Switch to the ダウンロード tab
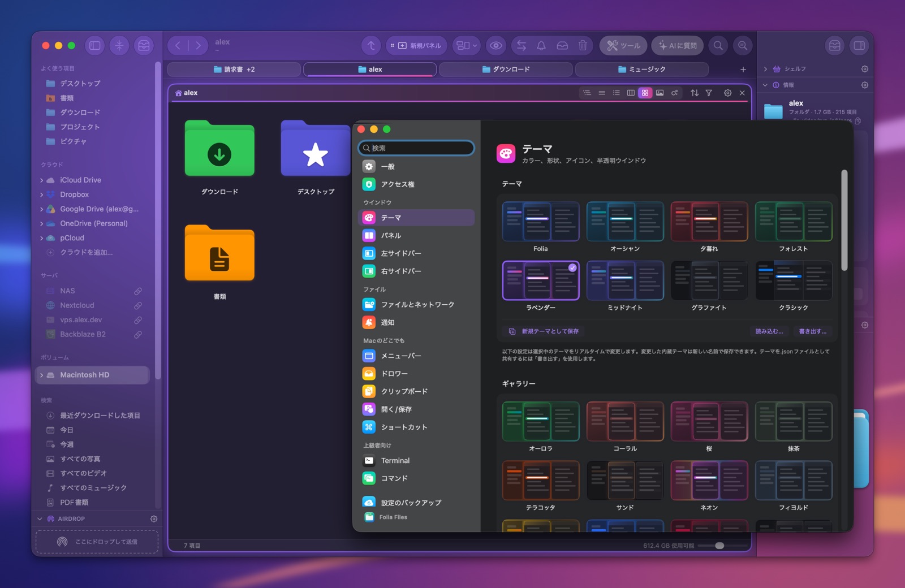This screenshot has height=588, width=905. click(x=506, y=70)
